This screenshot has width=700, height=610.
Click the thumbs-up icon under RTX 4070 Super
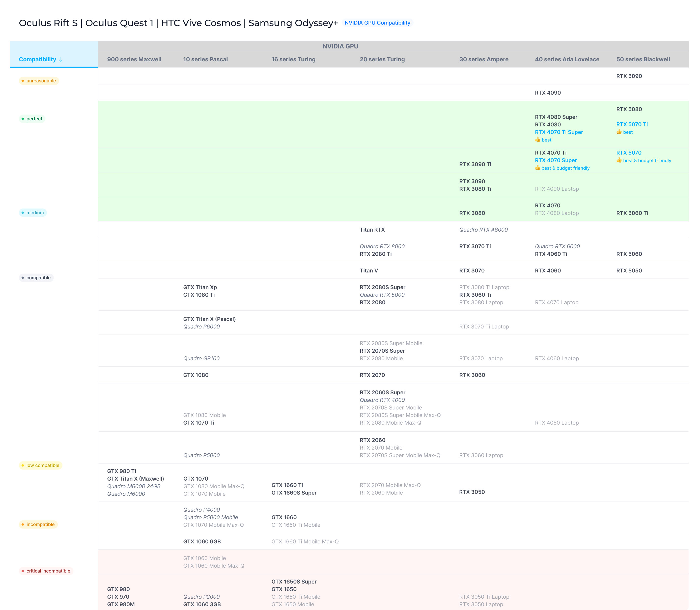538,168
